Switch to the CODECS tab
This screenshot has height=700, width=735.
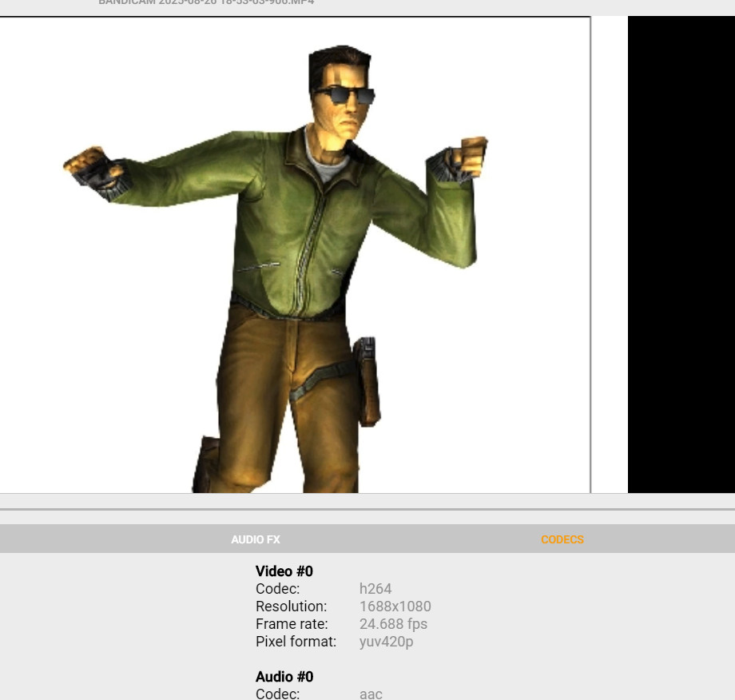pos(562,539)
